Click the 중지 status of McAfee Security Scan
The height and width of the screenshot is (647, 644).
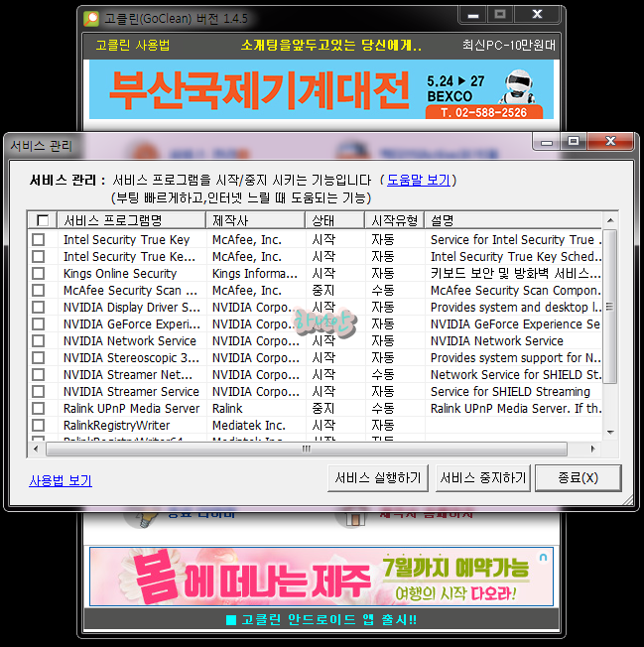[323, 291]
